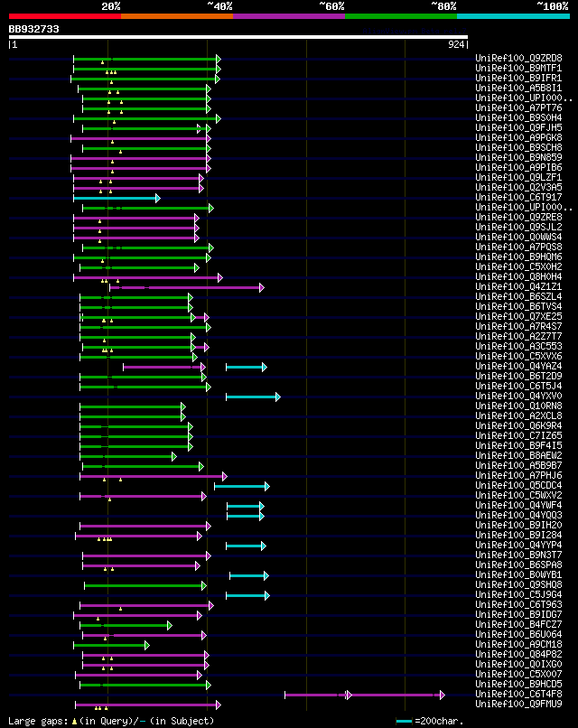Click the cyan segment in Q4YAZ4 row
This screenshot has height=728, width=578.
(247, 368)
